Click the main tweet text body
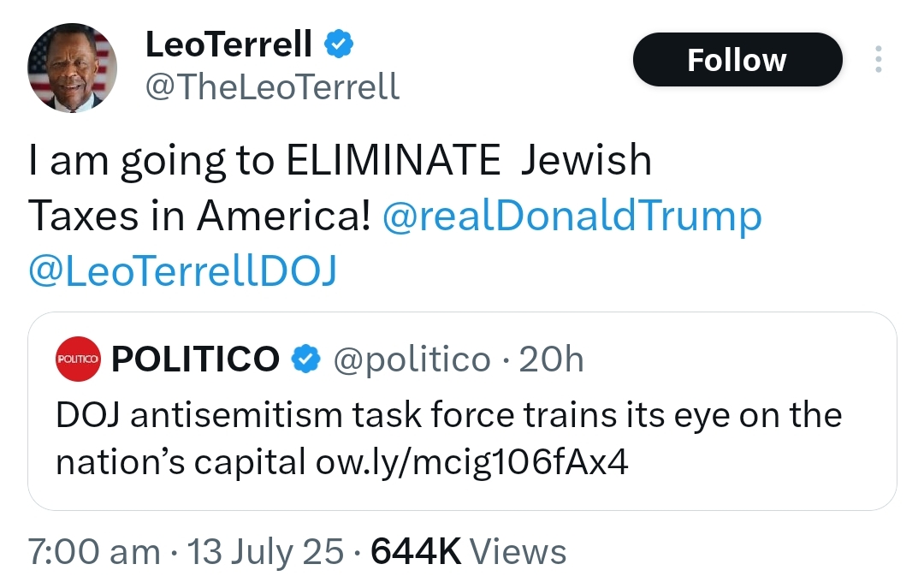 (395, 215)
